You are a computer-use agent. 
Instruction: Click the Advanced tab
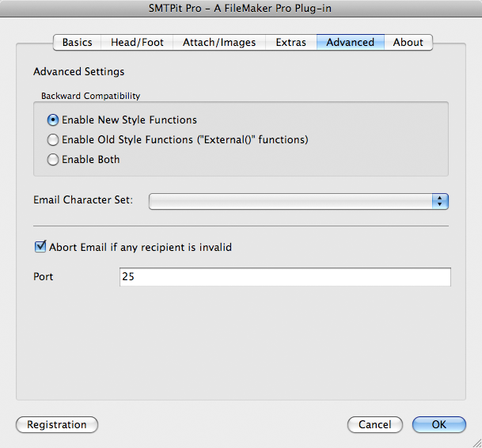(x=351, y=42)
